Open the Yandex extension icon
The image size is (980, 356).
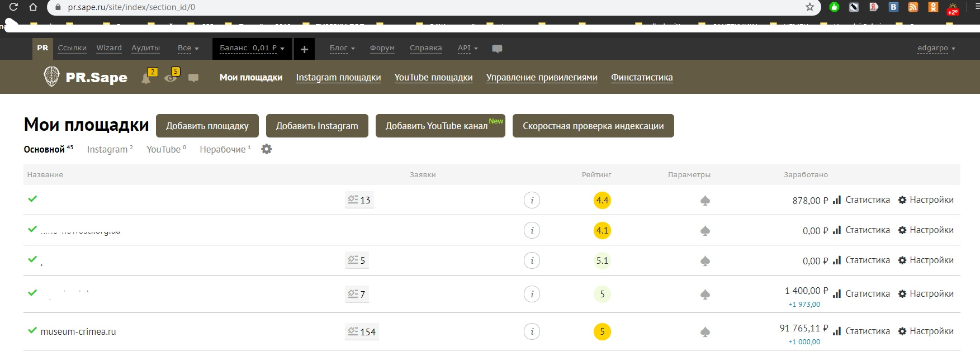(x=873, y=7)
